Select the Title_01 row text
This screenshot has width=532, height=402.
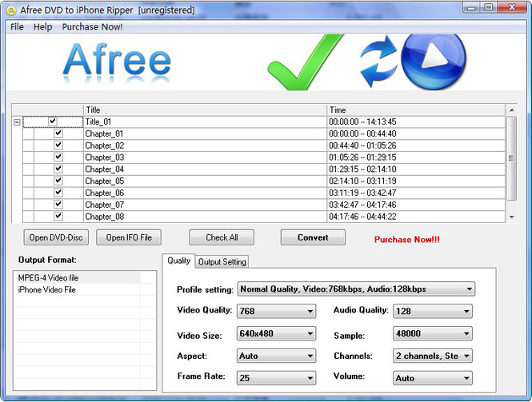[98, 121]
